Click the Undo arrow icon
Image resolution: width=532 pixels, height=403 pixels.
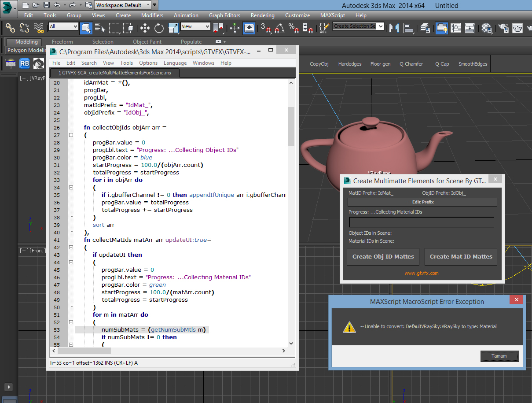tap(57, 5)
